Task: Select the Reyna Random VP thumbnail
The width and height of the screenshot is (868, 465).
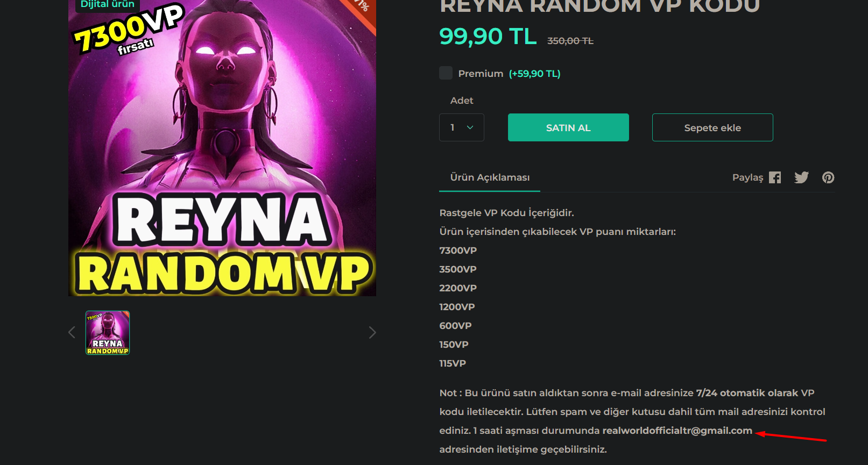Action: click(x=108, y=333)
